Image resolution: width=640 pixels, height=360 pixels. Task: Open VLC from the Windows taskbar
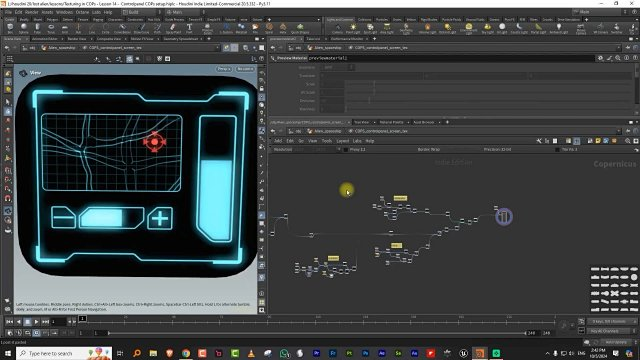pos(251,353)
